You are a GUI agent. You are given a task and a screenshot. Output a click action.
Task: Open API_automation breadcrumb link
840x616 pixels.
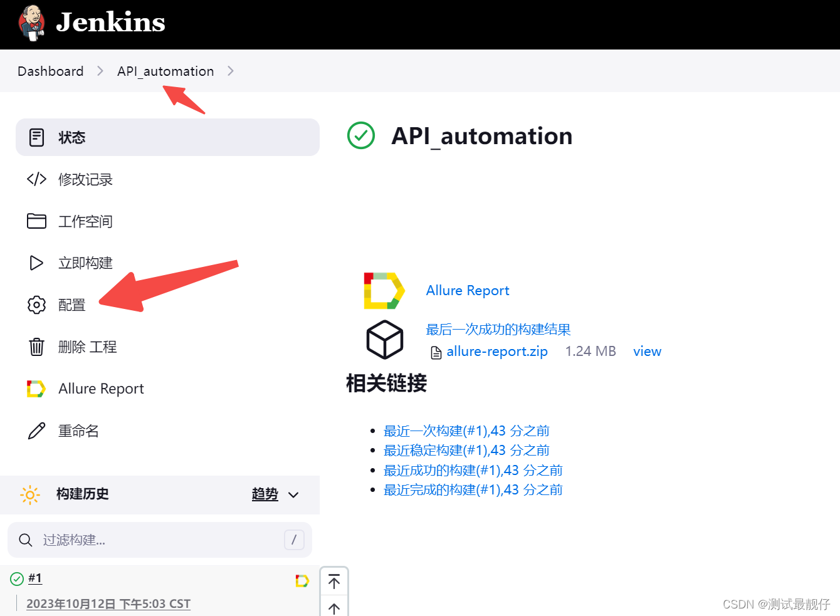pos(165,71)
